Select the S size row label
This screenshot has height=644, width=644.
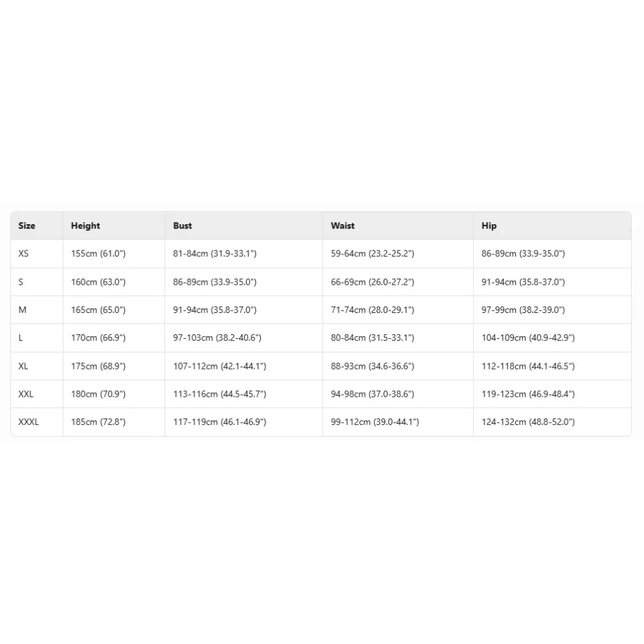tap(21, 282)
